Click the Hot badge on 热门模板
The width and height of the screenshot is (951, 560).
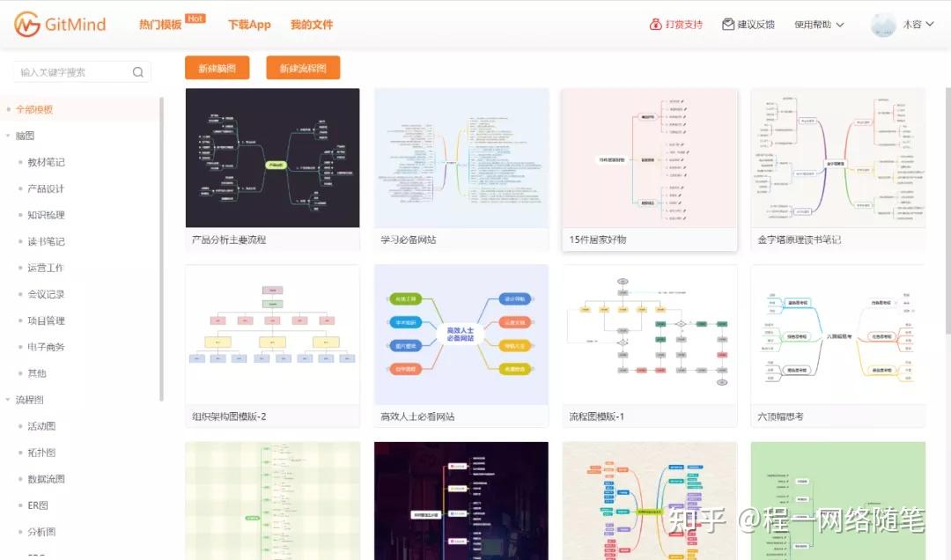pos(195,16)
